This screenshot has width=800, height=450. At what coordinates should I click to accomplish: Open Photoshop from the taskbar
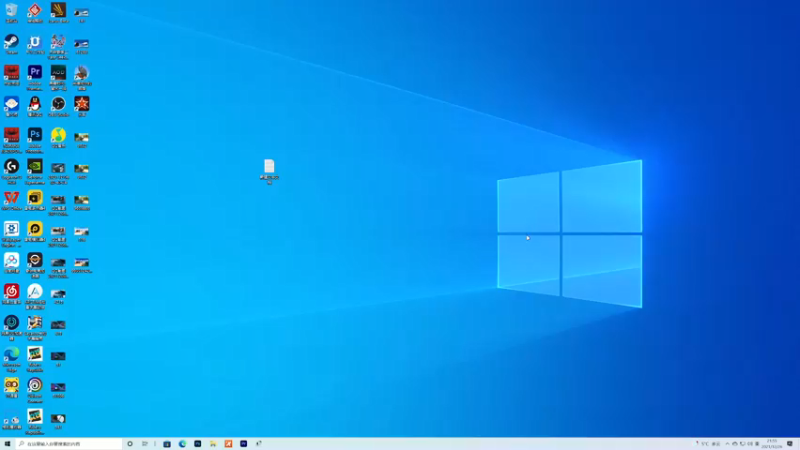click(x=197, y=444)
